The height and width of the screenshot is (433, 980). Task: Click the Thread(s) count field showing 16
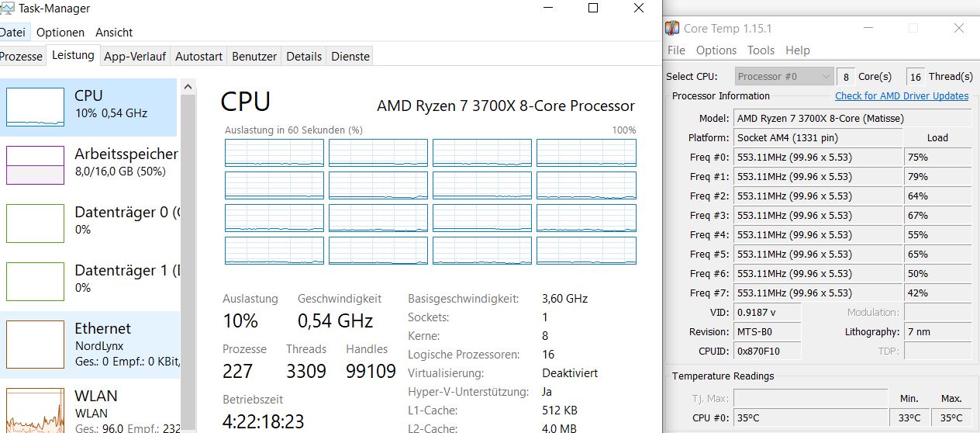tap(916, 77)
